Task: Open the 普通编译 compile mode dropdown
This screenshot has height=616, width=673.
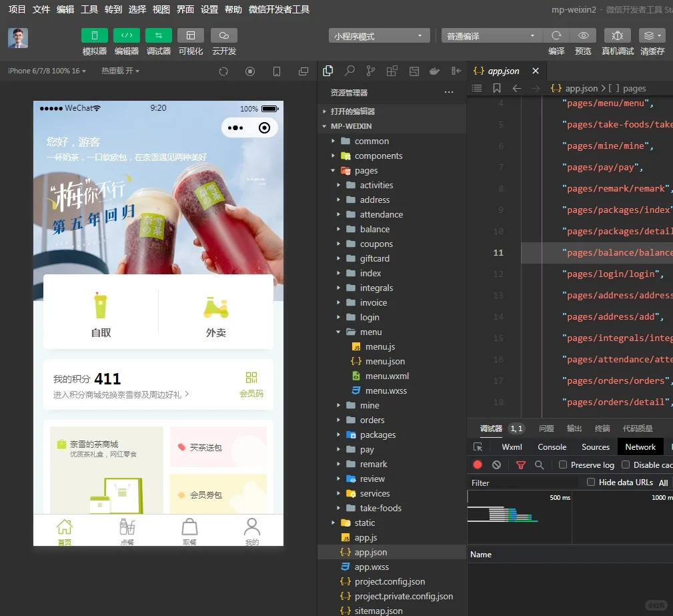Action: [x=492, y=35]
